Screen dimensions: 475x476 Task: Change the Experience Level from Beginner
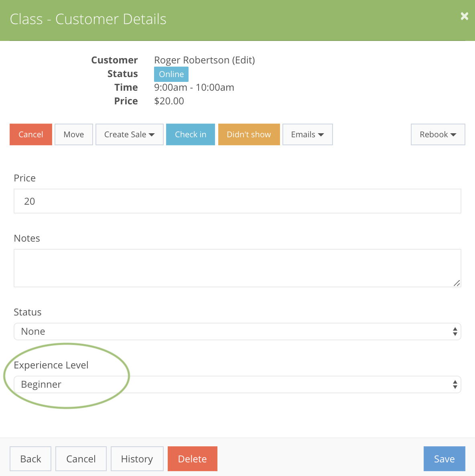[237, 384]
